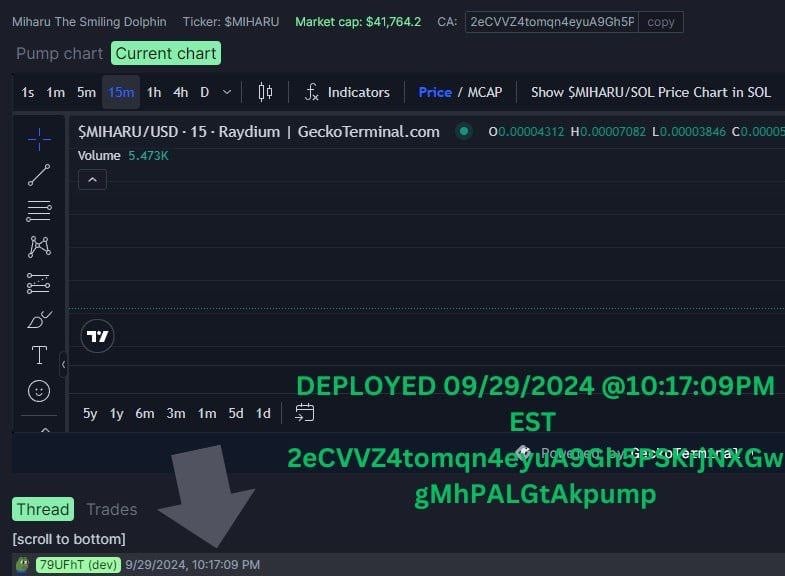Set timeframe to 5m
The width and height of the screenshot is (785, 576).
pyautogui.click(x=86, y=93)
